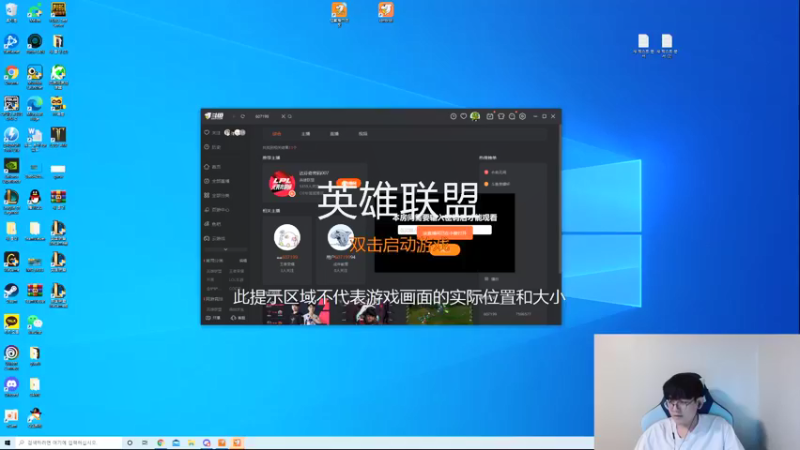Launch Google Chrome from the desktop
The width and height of the screenshot is (800, 450).
[11, 76]
